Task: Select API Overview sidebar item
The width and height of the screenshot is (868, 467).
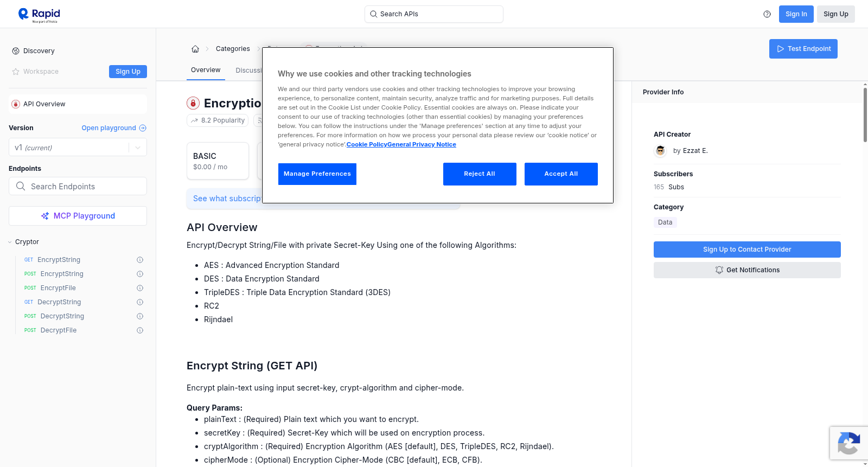Action: click(x=78, y=104)
